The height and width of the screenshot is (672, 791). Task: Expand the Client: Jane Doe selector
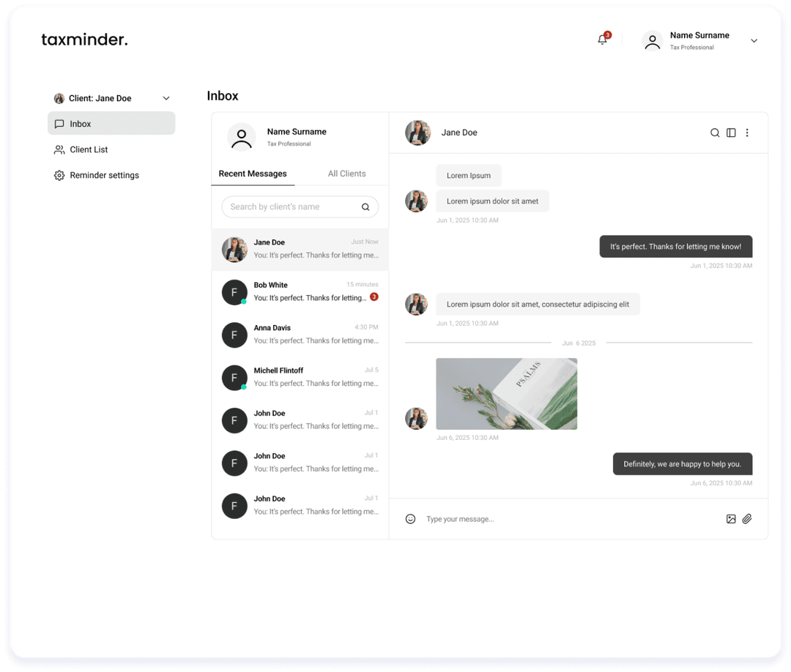click(166, 97)
